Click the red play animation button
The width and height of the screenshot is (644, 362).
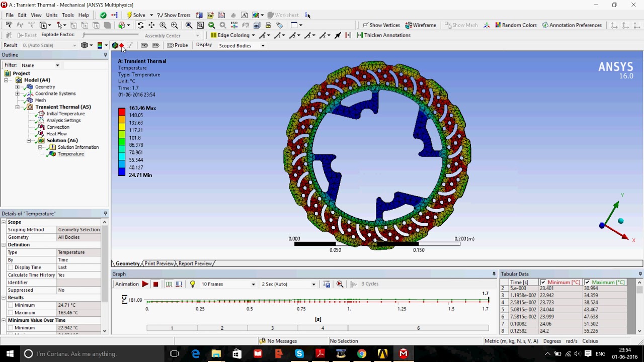(145, 284)
